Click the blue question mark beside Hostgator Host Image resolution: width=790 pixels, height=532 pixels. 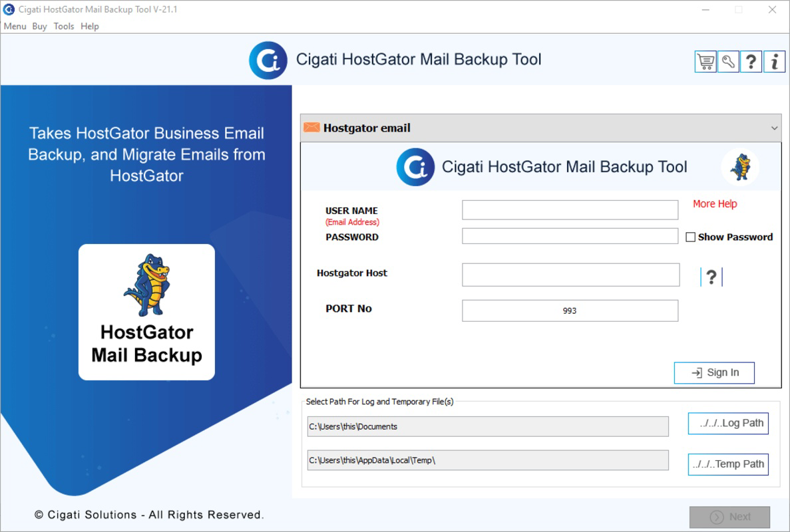[x=711, y=277]
